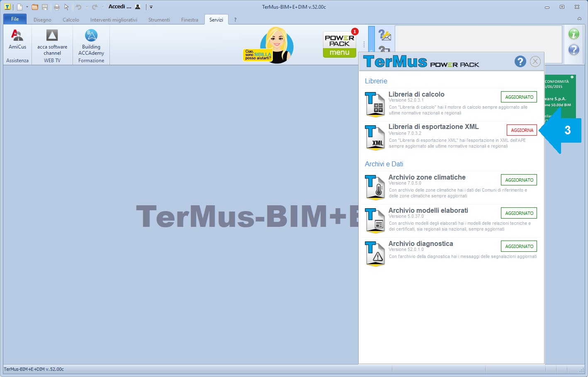Toggle the Power Pack menu button
The image size is (588, 377).
coord(339,44)
